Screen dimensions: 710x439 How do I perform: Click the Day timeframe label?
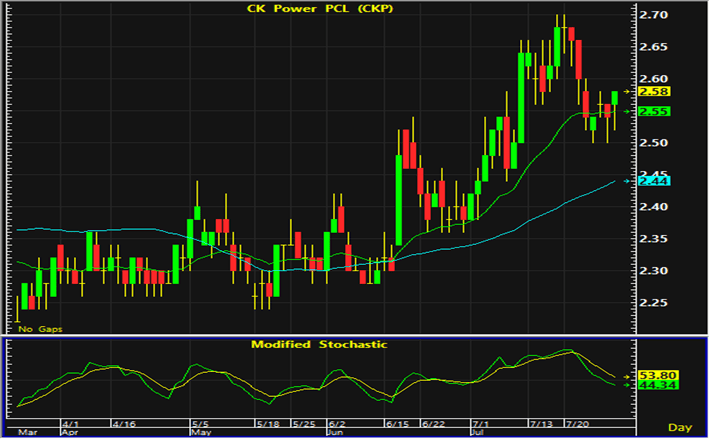pyautogui.click(x=680, y=427)
